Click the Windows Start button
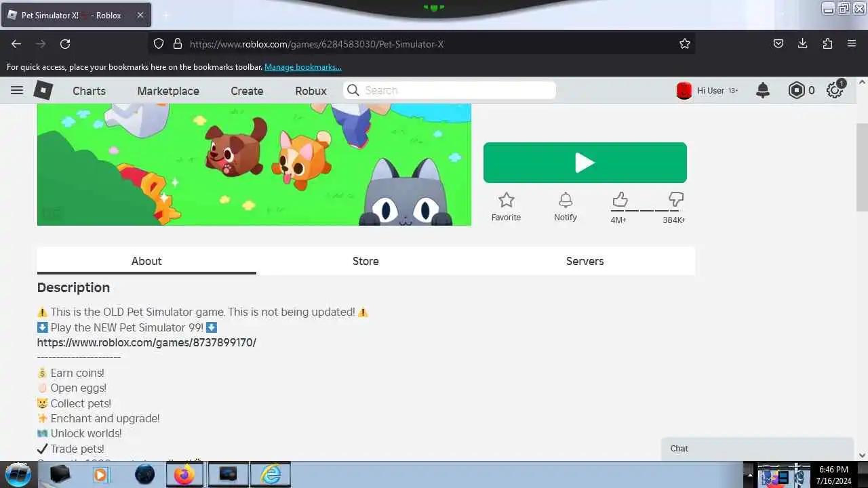This screenshot has width=868, height=488. coord(18,474)
